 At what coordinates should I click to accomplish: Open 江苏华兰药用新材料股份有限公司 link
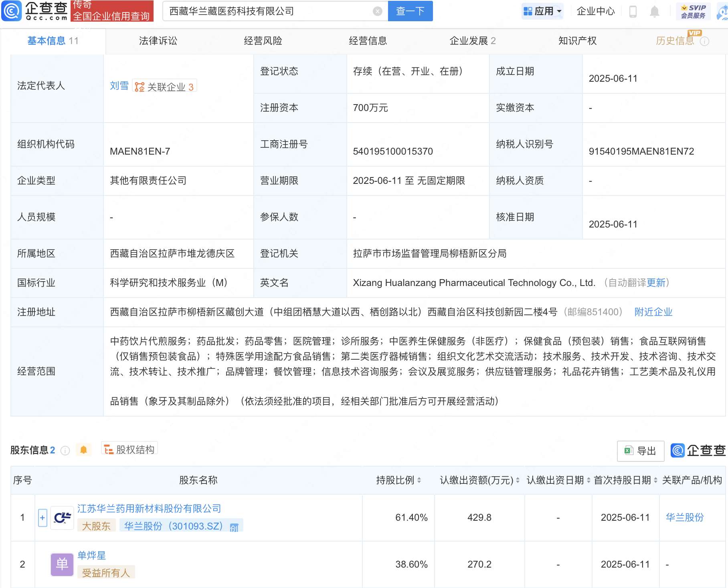click(x=149, y=509)
